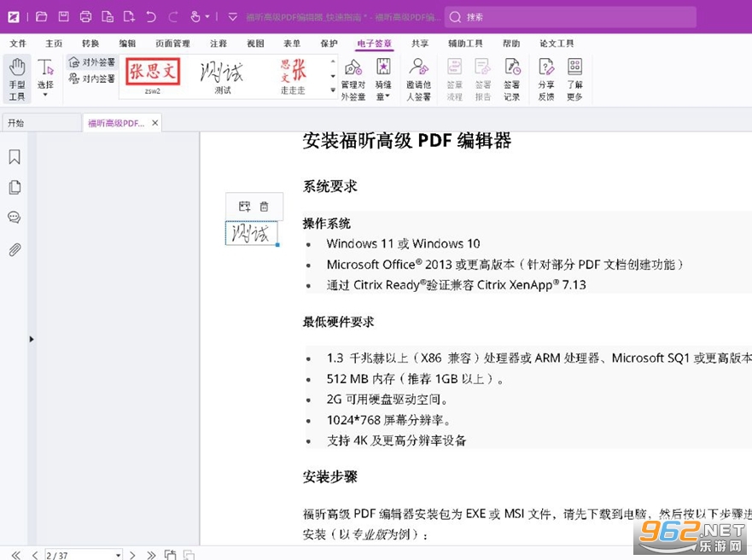Click the create PDF from file icon
This screenshot has height=560, width=752.
pyautogui.click(x=108, y=17)
